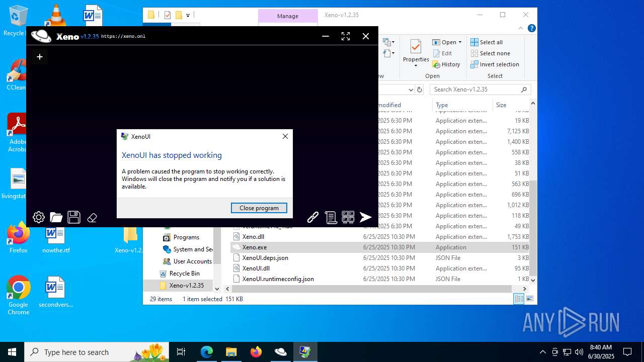Open the Explorer help question icon
The height and width of the screenshot is (362, 644).
coord(531,29)
